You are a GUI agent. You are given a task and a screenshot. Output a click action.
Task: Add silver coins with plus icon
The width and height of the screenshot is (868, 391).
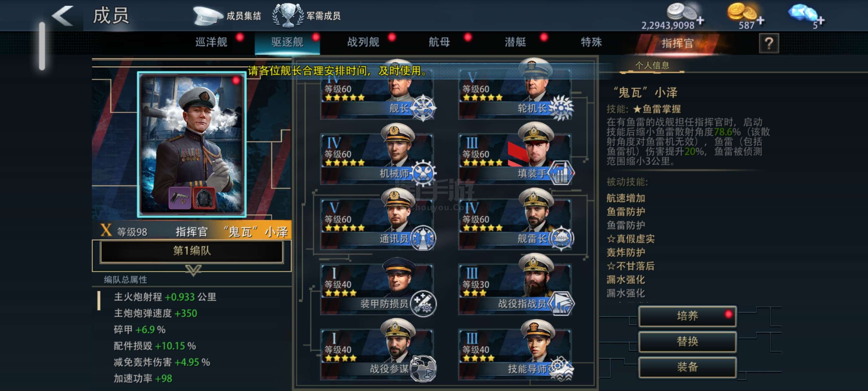[700, 21]
